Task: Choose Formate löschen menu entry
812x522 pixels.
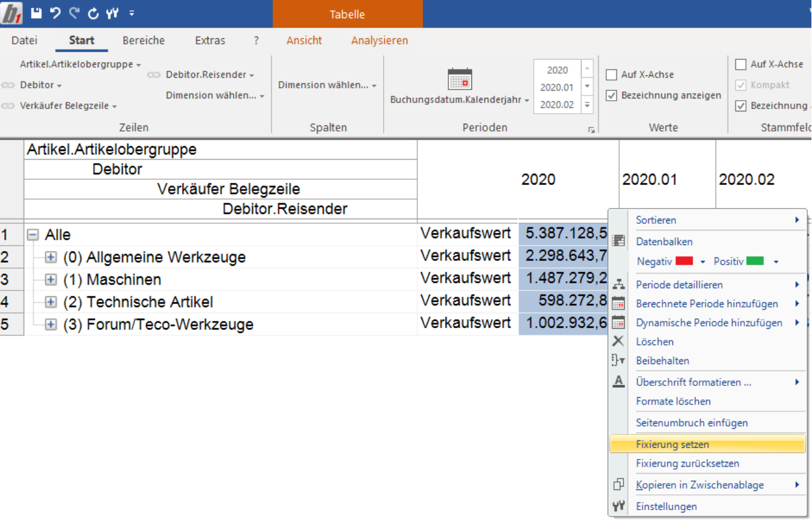Action: [x=707, y=401]
